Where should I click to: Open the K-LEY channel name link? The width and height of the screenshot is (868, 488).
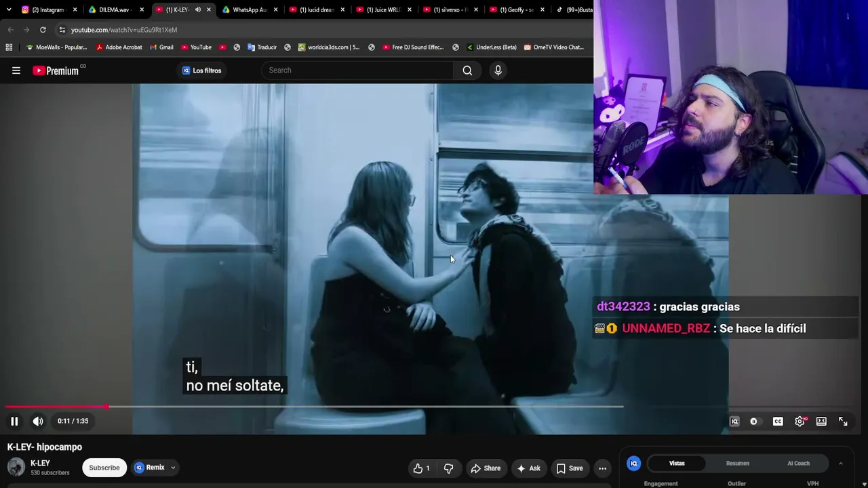click(40, 463)
